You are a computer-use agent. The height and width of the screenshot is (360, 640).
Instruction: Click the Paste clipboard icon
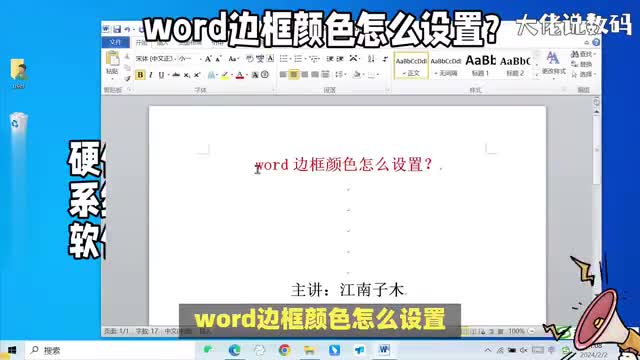(112, 59)
